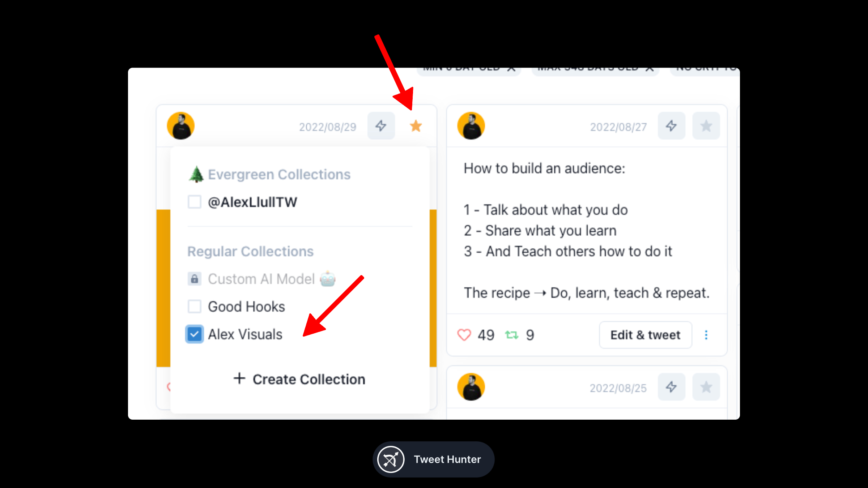Like the tweet with 49 hearts

click(x=464, y=335)
